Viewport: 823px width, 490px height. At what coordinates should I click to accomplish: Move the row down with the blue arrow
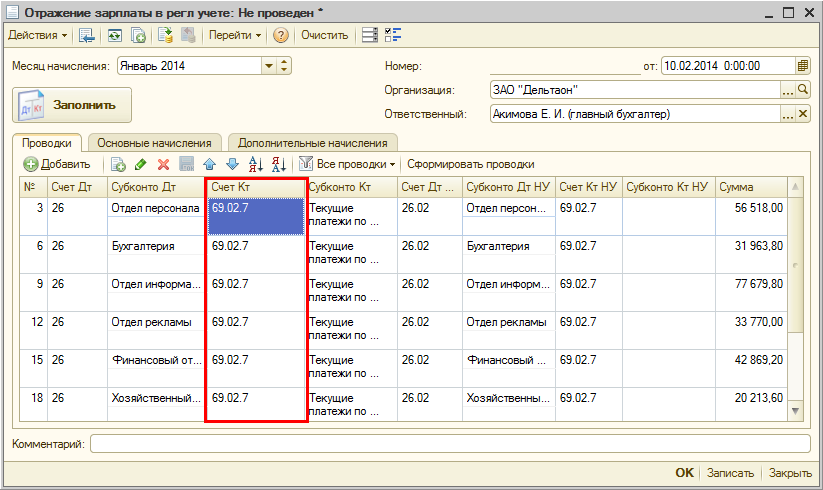click(x=232, y=164)
